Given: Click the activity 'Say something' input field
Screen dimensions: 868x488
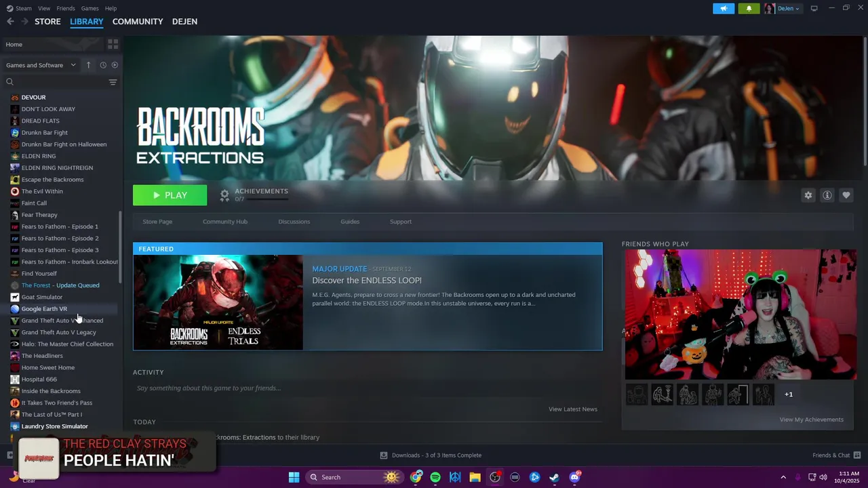Looking at the screenshot, I should coord(367,388).
